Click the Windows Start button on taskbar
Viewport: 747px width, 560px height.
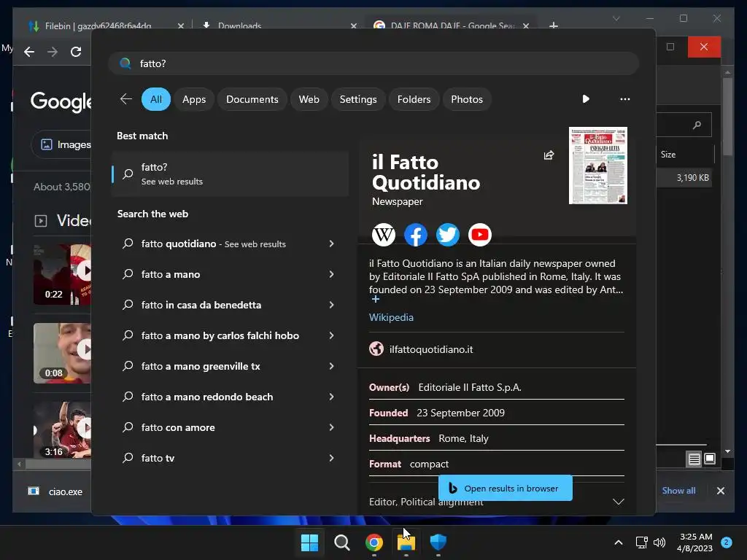[x=309, y=542]
